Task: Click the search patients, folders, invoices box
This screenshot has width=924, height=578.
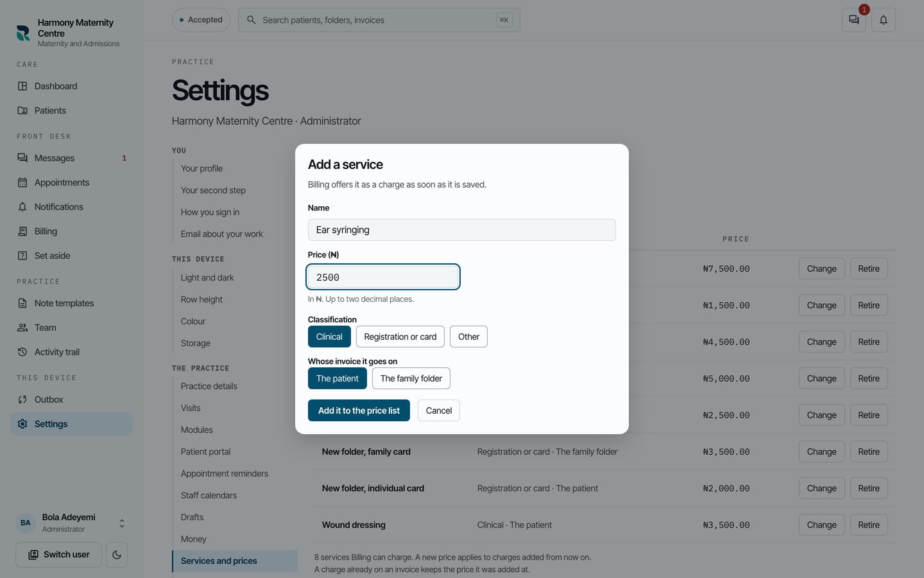Action: coord(379,20)
